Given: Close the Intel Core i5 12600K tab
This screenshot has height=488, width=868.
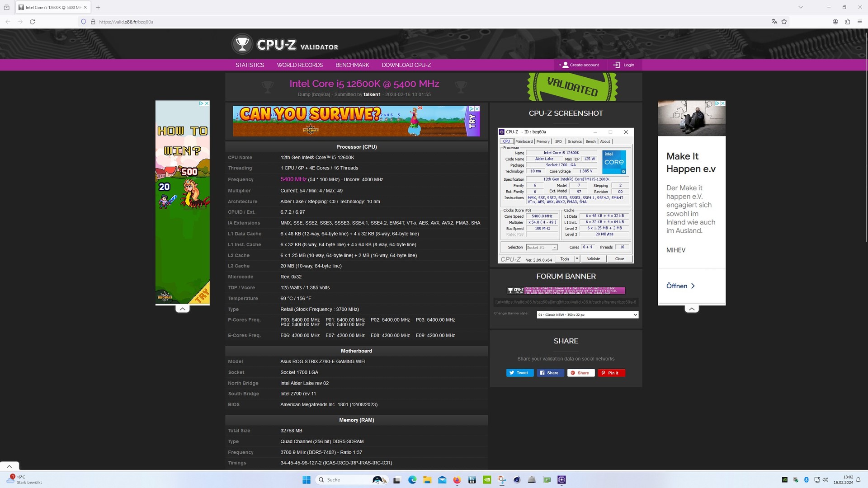Looking at the screenshot, I should click(85, 7).
